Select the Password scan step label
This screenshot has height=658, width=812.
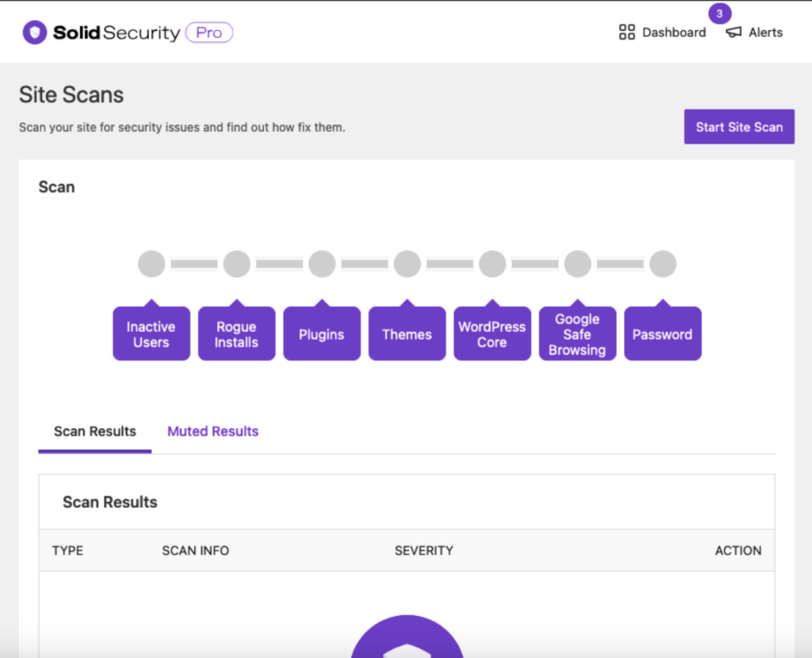point(662,334)
